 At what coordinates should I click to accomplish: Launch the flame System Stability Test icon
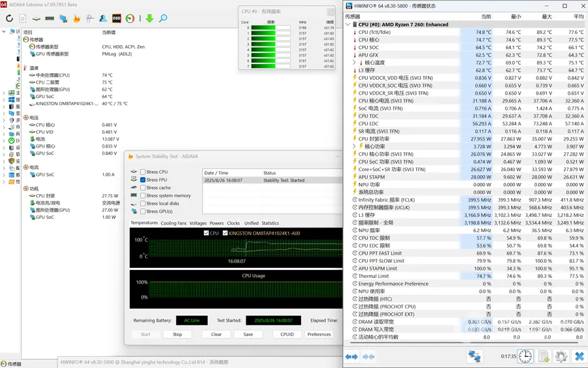pos(76,18)
